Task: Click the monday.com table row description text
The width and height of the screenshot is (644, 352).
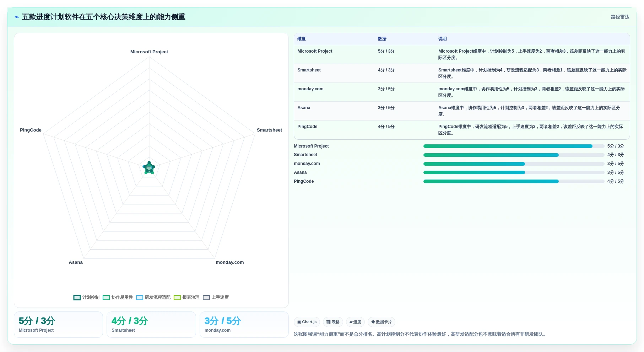Action: 531,92
